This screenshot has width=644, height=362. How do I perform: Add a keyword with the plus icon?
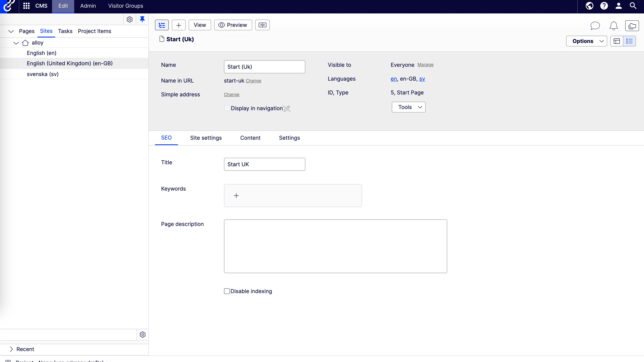point(236,196)
